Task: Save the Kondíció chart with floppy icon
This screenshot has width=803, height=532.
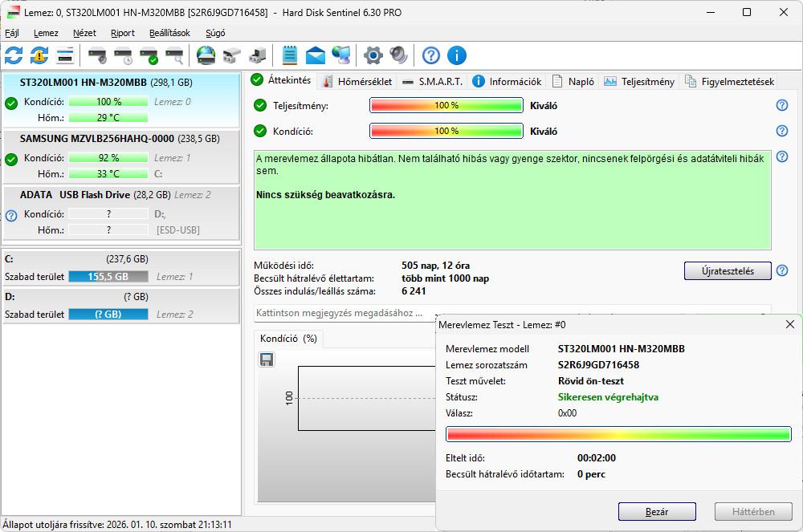Action: pyautogui.click(x=267, y=359)
